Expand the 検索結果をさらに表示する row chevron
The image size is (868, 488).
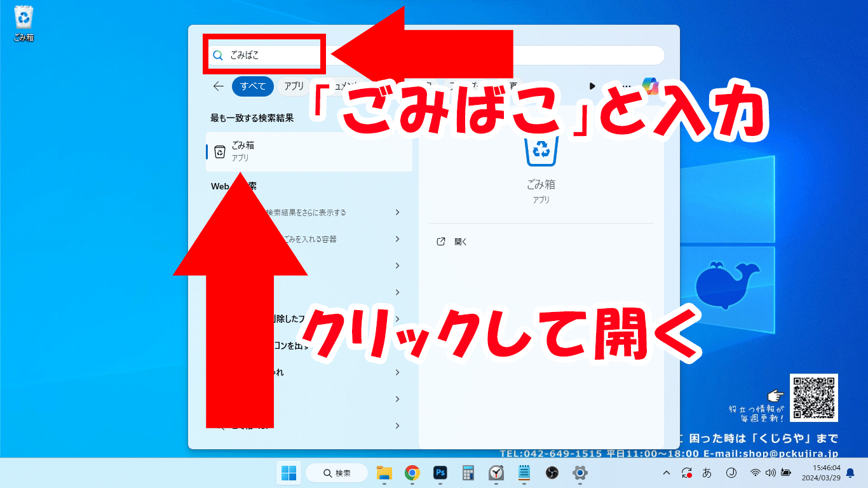point(398,212)
